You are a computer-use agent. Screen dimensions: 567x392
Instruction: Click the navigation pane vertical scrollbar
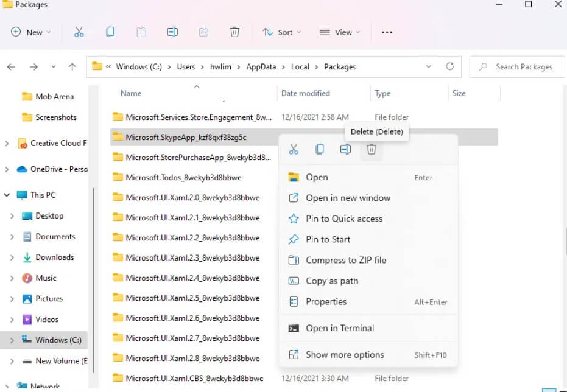click(x=94, y=280)
